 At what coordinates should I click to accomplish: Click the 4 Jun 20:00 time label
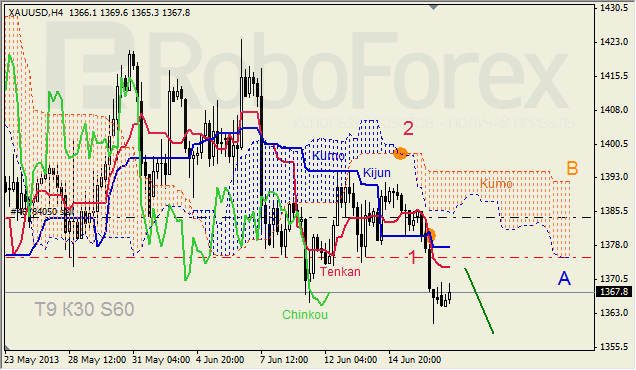pos(220,360)
